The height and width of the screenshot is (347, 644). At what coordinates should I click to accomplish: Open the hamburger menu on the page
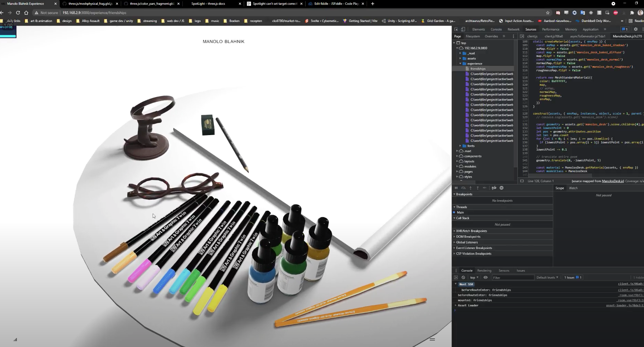click(x=432, y=339)
